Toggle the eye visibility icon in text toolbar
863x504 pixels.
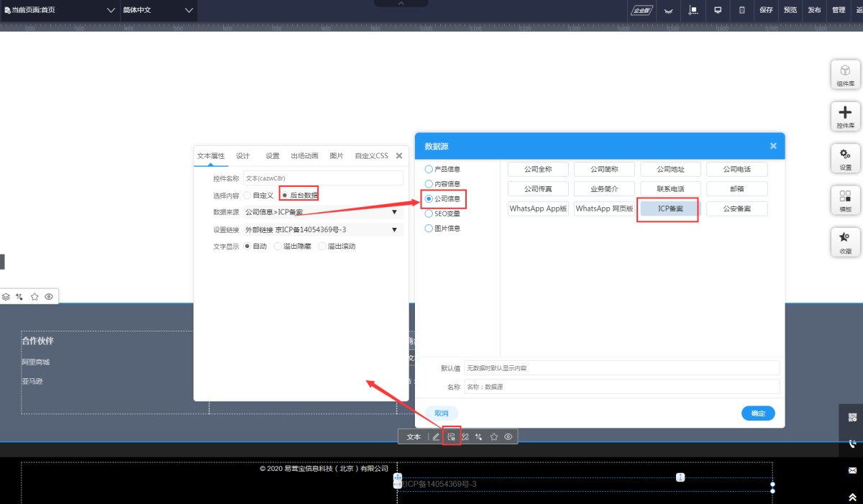508,436
